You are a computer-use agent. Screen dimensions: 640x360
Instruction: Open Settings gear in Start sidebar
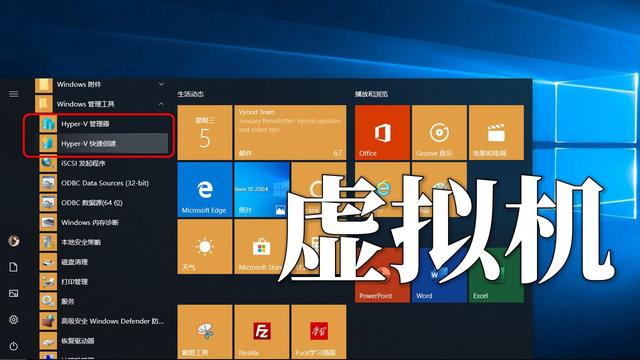coord(13,320)
